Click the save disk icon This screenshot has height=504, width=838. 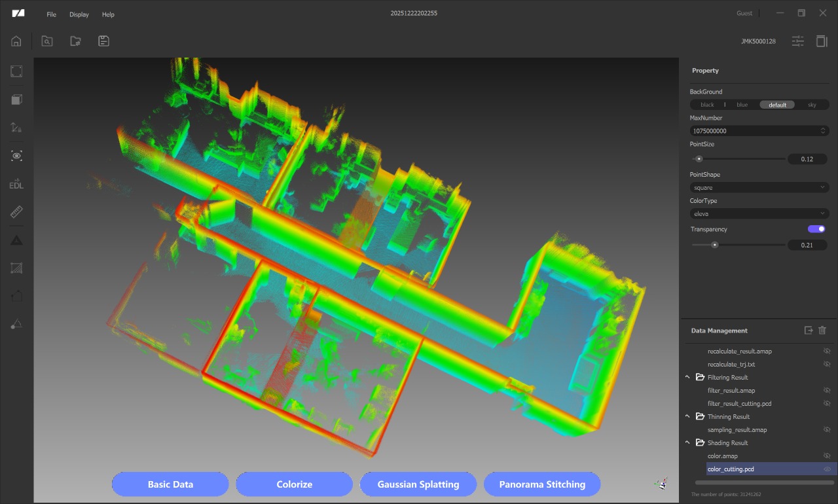point(103,41)
